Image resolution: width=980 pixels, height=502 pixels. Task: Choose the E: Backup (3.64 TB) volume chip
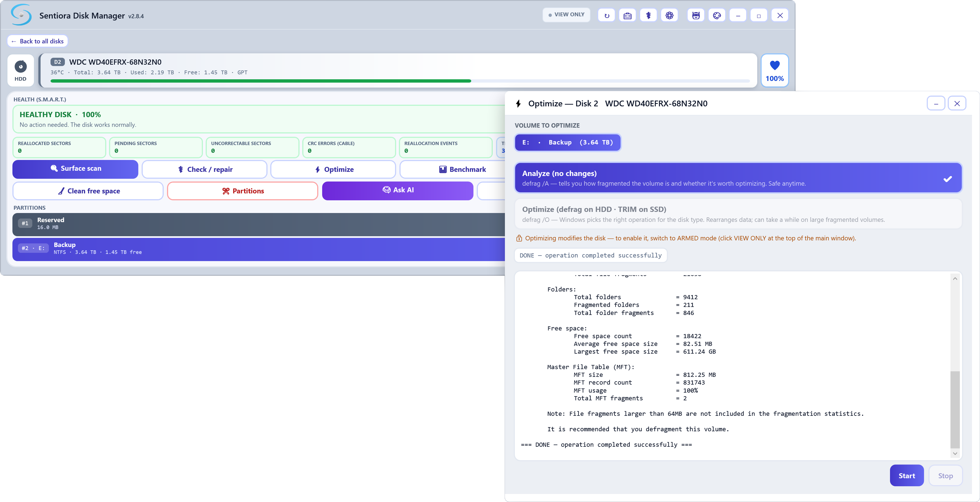(568, 143)
